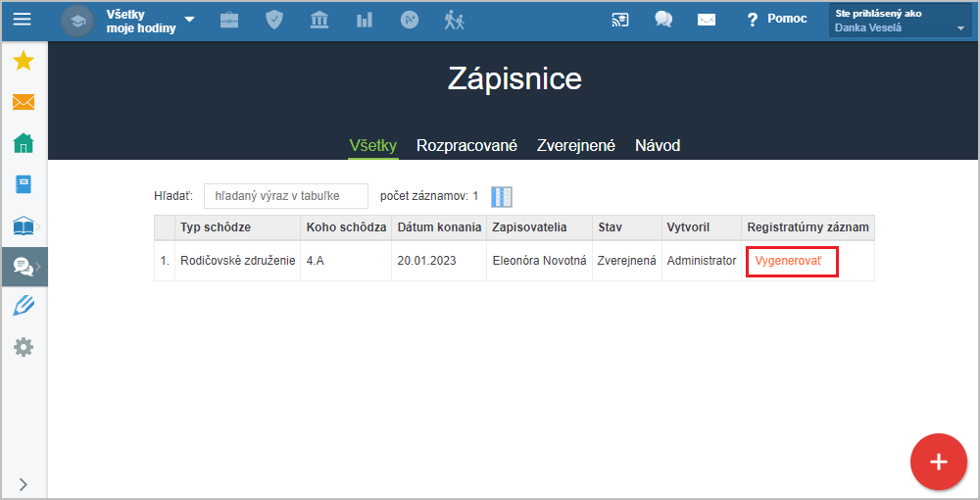The width and height of the screenshot is (980, 500).
Task: Open the hamburger main menu
Action: 22,20
